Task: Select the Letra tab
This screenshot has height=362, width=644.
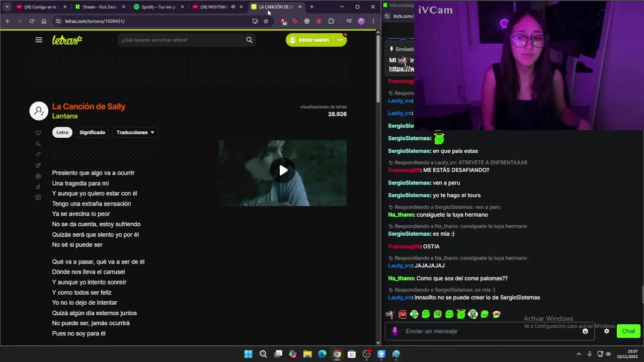Action: coord(62,132)
